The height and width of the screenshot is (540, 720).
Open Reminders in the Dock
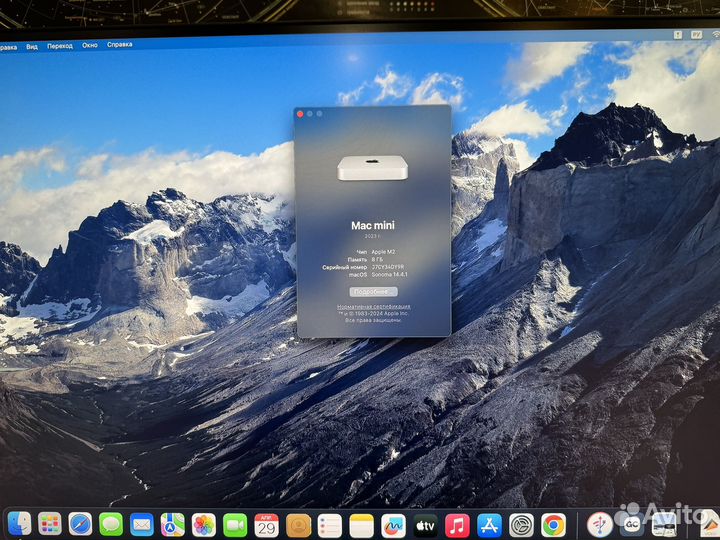click(x=330, y=526)
